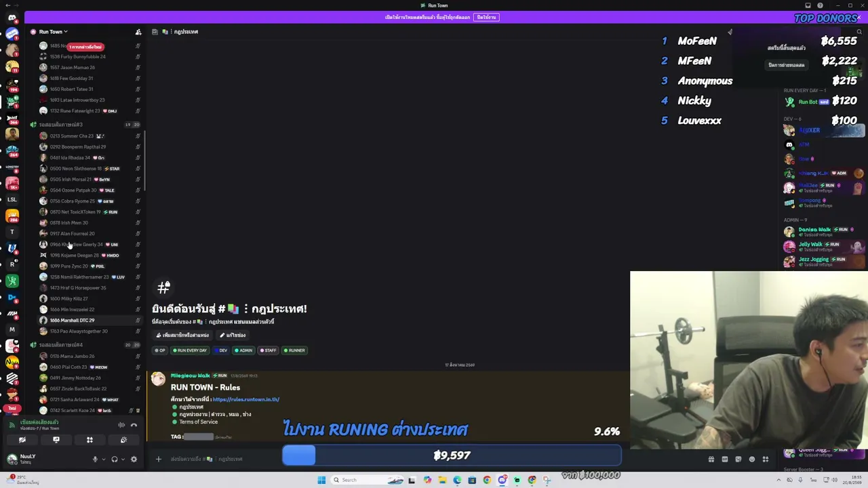Open Mileqieow Walk avatar in chat
868x488 pixels.
click(x=158, y=380)
